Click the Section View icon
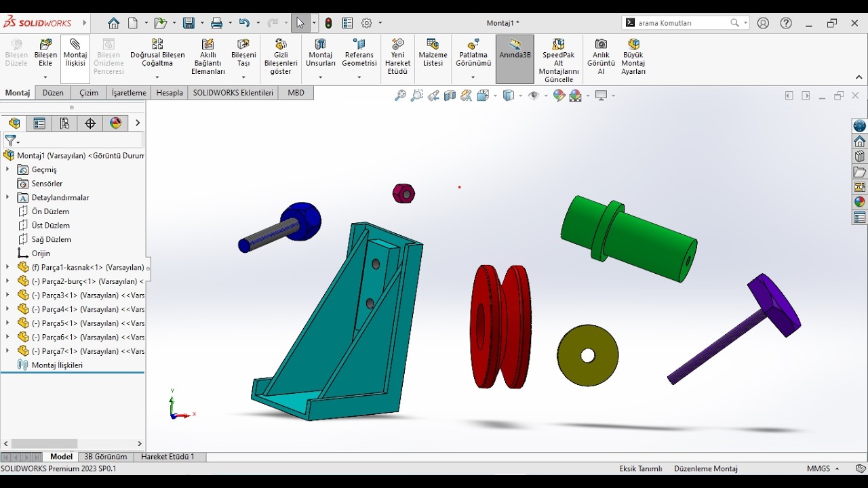The width and height of the screenshot is (868, 488). pyautogui.click(x=450, y=96)
